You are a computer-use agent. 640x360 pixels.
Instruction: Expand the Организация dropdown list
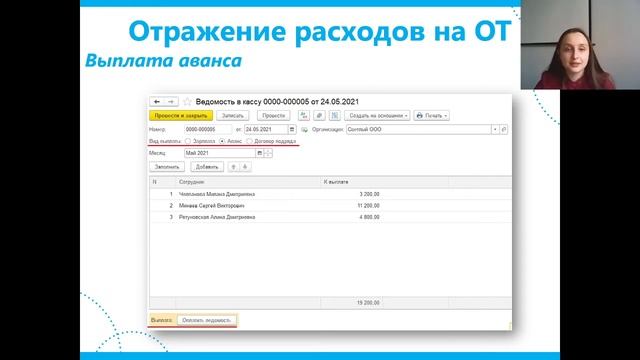pyautogui.click(x=495, y=129)
